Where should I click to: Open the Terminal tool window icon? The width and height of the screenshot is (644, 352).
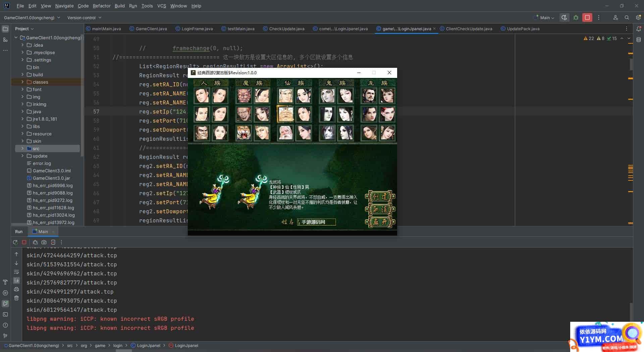[5, 314]
